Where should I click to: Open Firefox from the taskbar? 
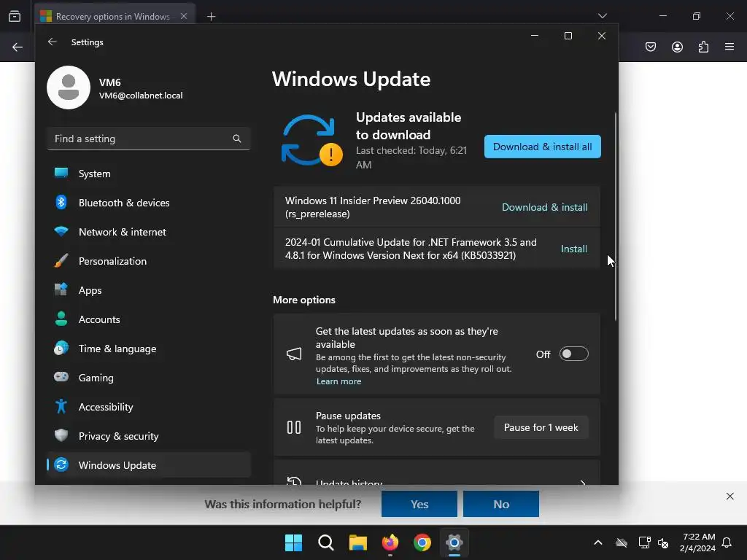coord(390,542)
